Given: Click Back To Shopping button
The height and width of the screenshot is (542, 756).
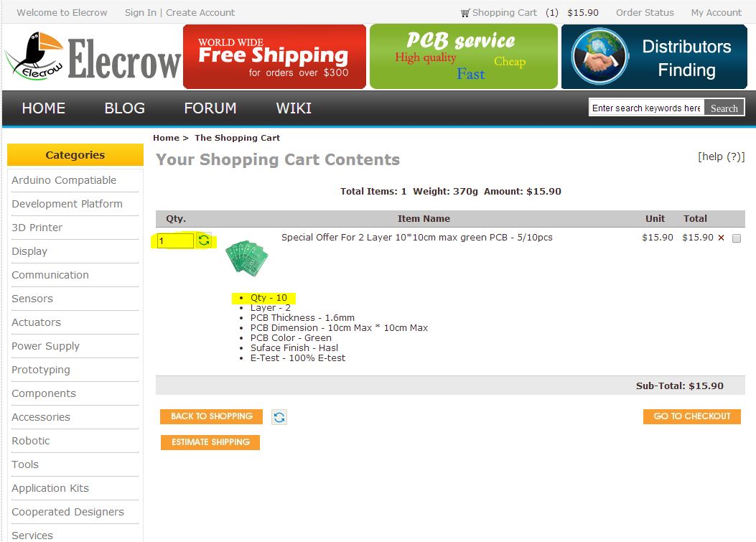Looking at the screenshot, I should point(211,416).
